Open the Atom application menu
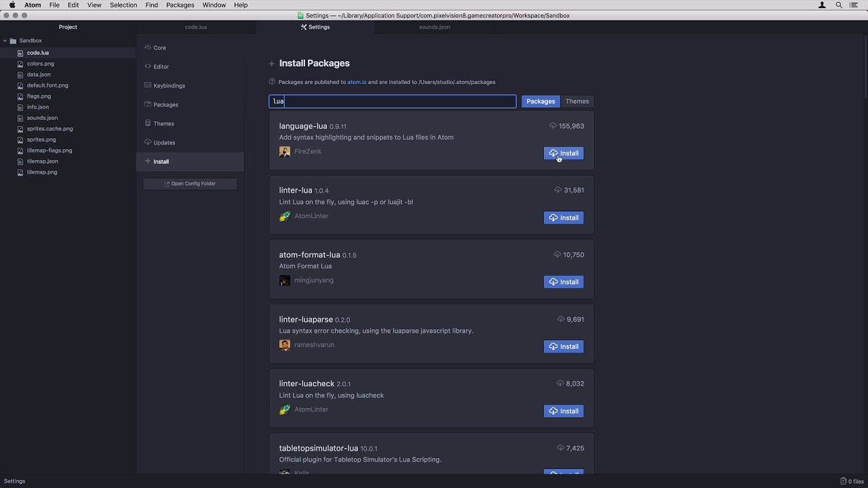868x488 pixels. coord(33,5)
